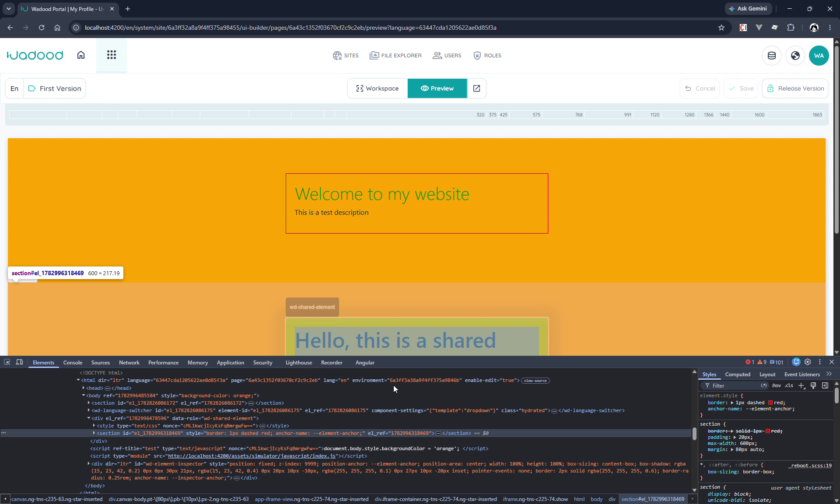Open preview in new window icon
The image size is (840, 504).
point(477,88)
